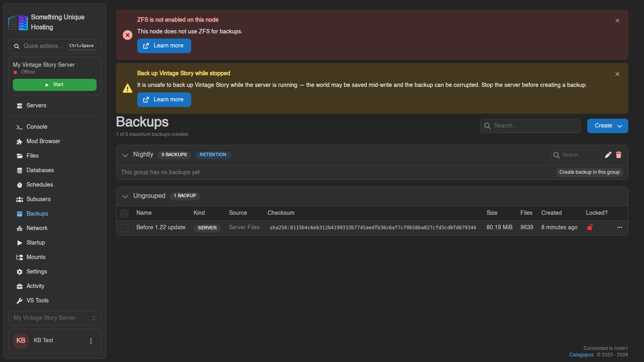Open the Create backup dropdown
This screenshot has width=644, height=362.
coord(608,126)
